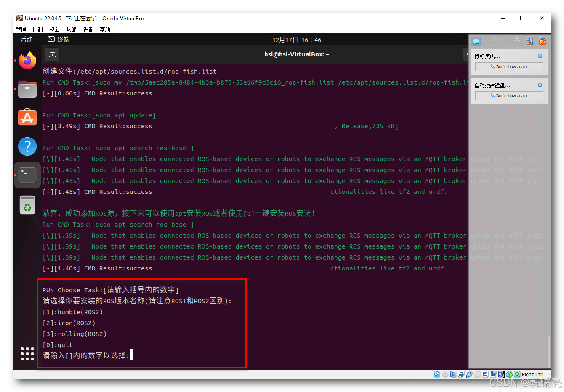Click the hard disk activity icon

pyautogui.click(x=436, y=374)
